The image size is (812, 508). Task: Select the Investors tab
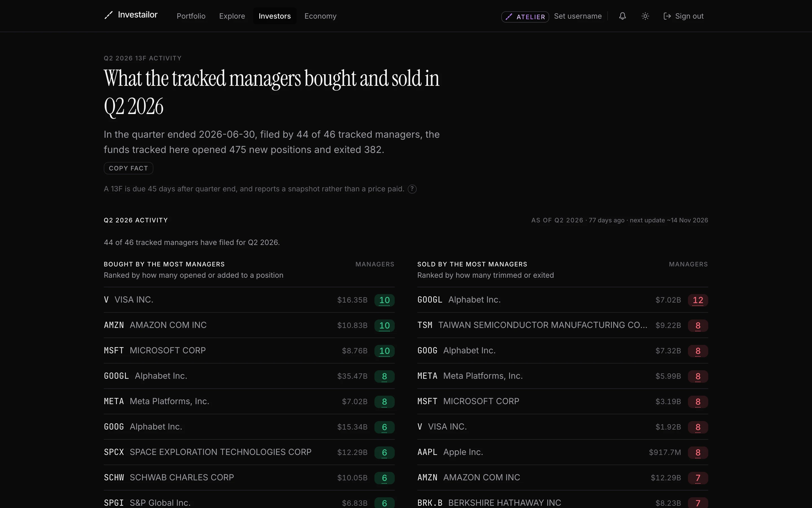(x=274, y=16)
